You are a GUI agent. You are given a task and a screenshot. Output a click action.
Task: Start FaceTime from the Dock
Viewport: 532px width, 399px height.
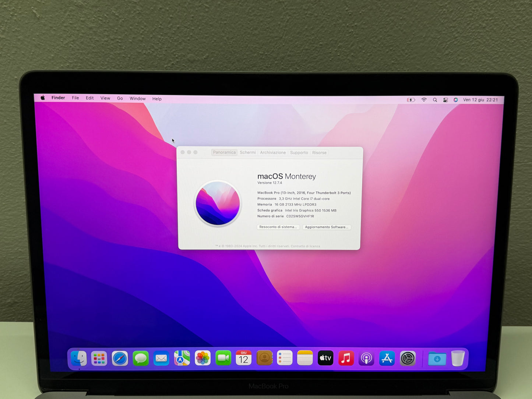223,358
